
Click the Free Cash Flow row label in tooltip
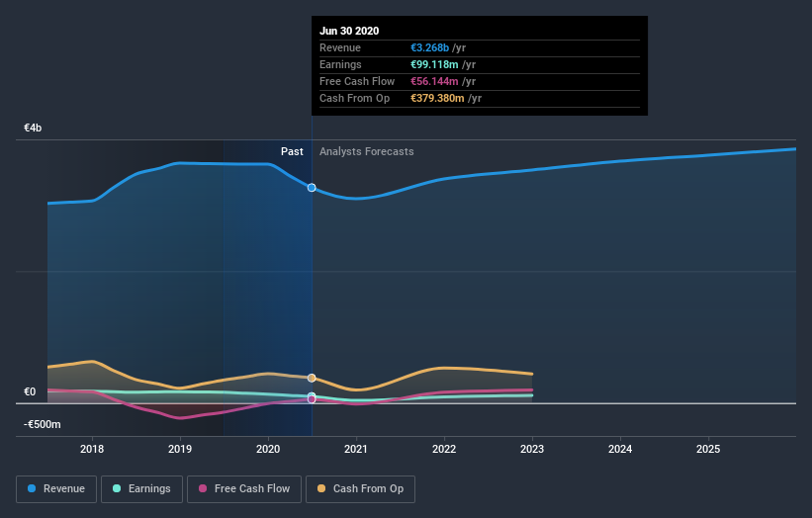(x=357, y=81)
